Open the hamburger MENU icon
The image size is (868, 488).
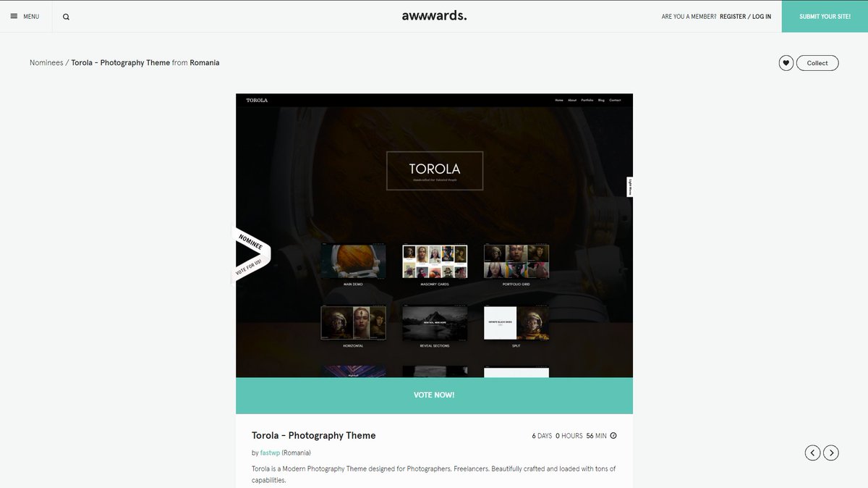14,16
